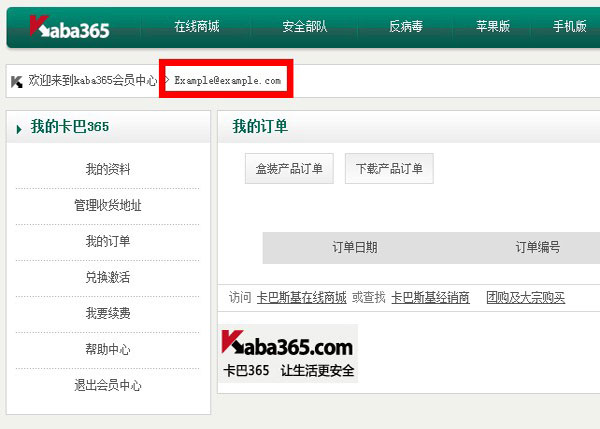Viewport: 600px width, 429px height.
Task: Click the 订单编号 column header
Action: 538,247
